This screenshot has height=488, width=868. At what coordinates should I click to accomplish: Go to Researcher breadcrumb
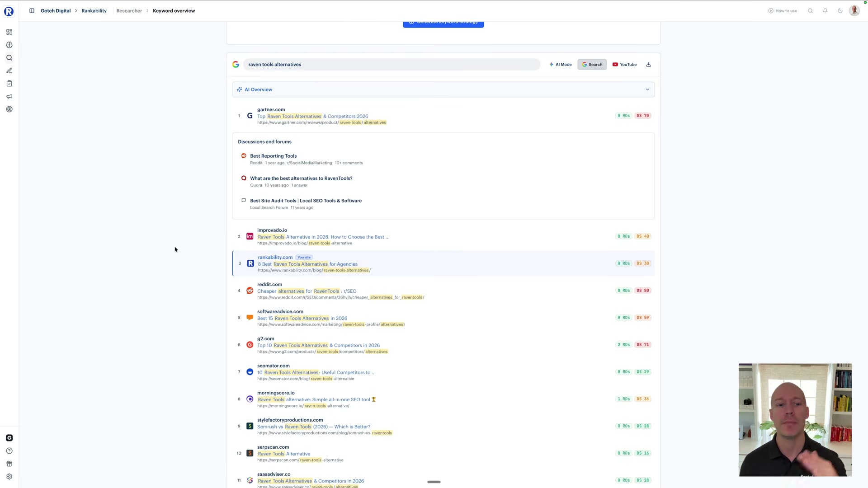[129, 11]
